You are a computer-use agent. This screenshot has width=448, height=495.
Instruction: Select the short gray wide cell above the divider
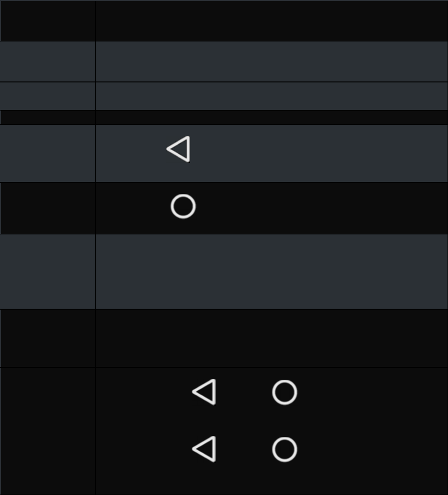tap(272, 96)
